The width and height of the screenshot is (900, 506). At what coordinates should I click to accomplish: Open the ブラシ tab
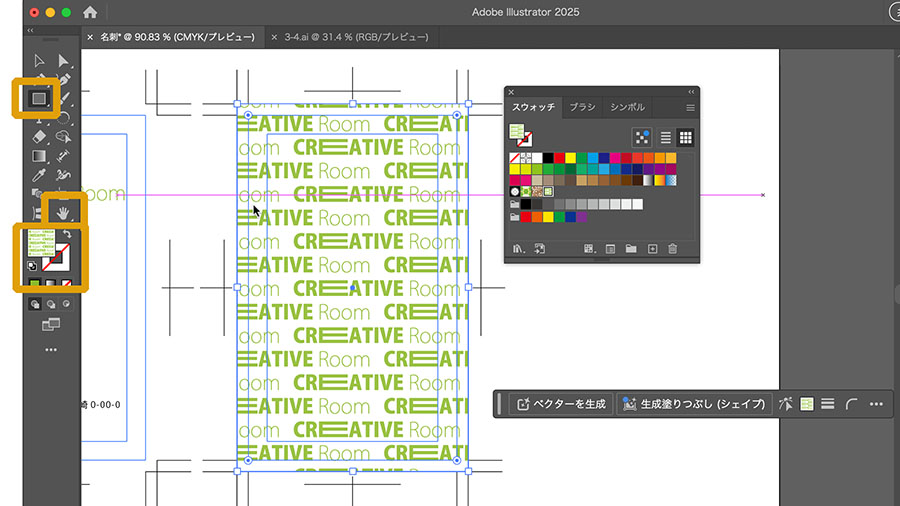click(582, 107)
